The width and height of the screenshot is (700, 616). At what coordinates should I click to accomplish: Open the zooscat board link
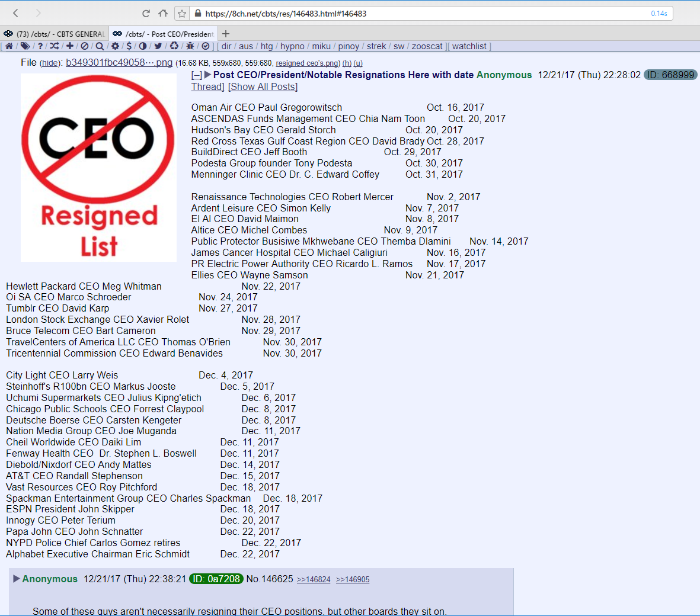point(427,46)
